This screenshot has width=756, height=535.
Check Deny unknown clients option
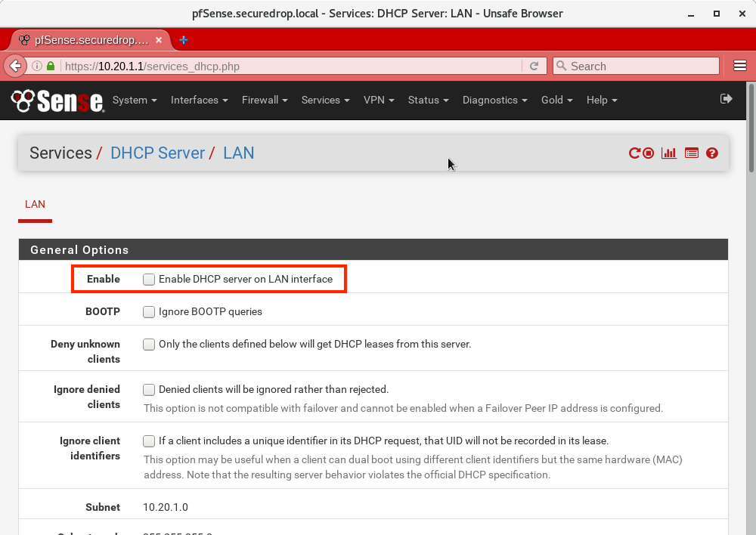149,344
